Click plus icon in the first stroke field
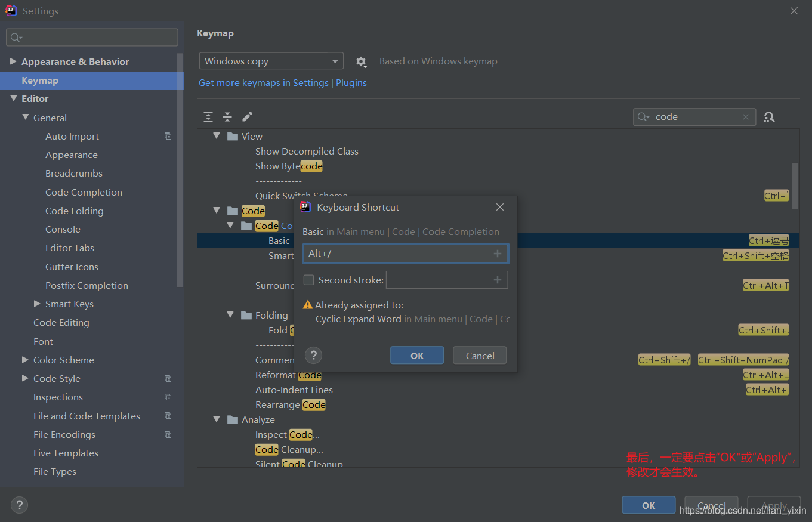This screenshot has height=522, width=812. tap(498, 254)
